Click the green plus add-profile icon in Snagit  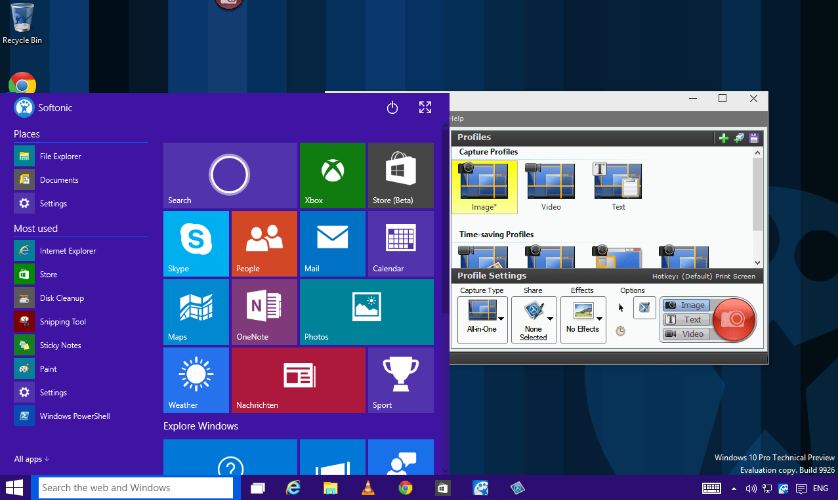point(723,138)
